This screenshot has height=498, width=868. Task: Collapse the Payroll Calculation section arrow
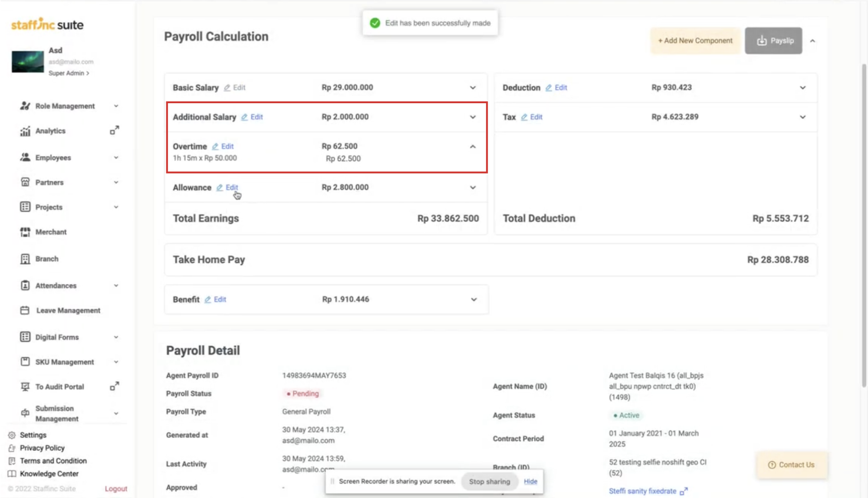tap(812, 41)
